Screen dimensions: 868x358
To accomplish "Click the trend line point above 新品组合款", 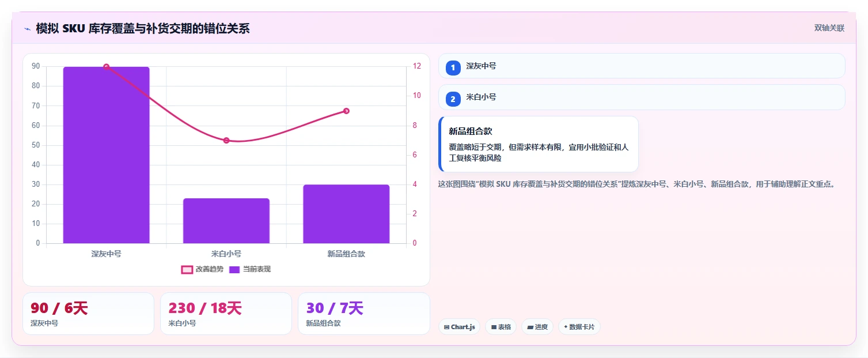I will 346,111.
